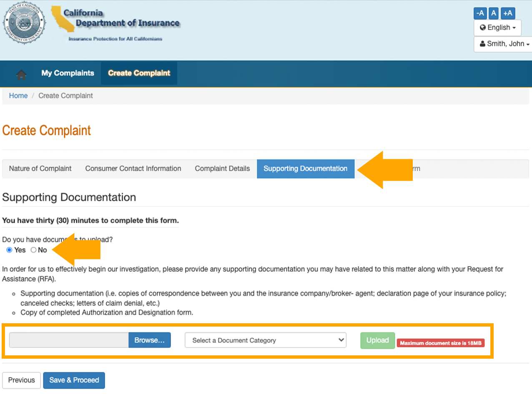532x410 pixels.
Task: Click the home icon in navigation bar
Action: [x=21, y=74]
